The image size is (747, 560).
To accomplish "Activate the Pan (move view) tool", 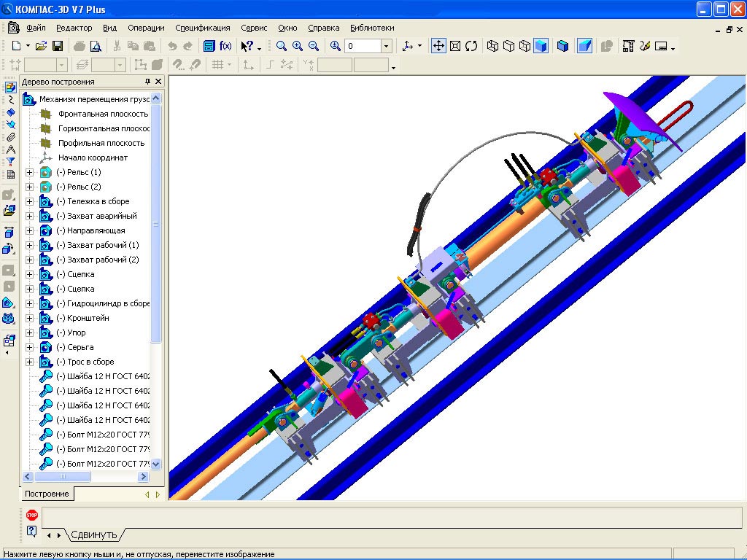I will (x=438, y=46).
